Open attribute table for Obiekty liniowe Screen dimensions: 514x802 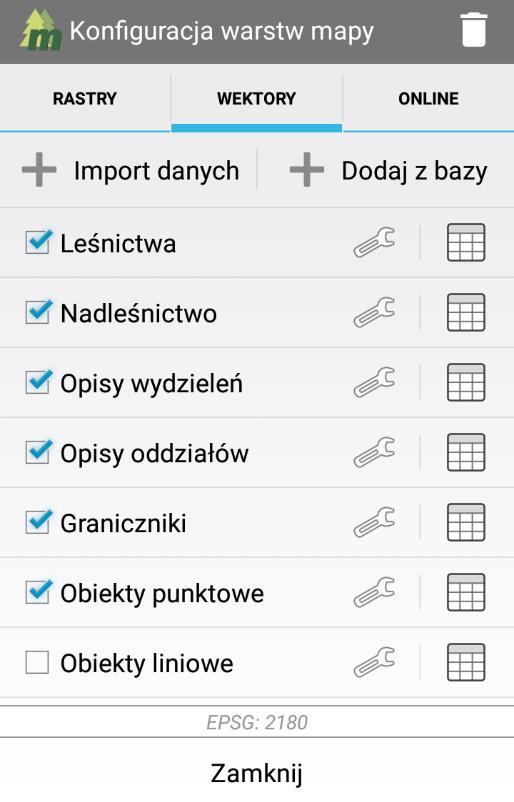pyautogui.click(x=466, y=662)
